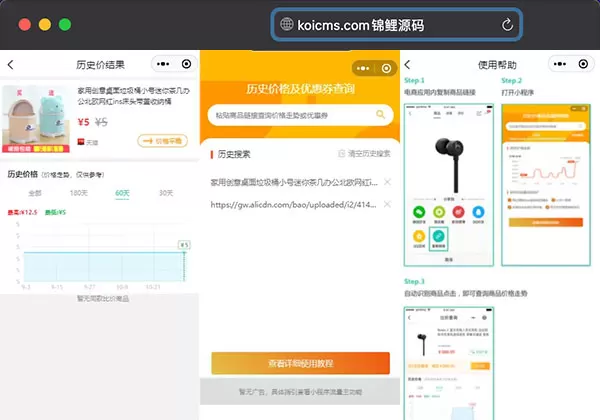Select the 30天 price history tab
The height and width of the screenshot is (420, 600).
pyautogui.click(x=166, y=193)
